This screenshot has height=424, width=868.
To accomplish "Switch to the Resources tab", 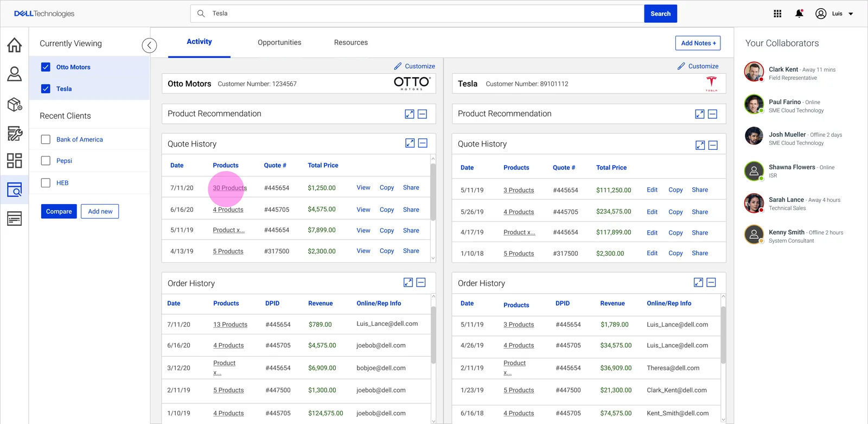I will coord(351,42).
